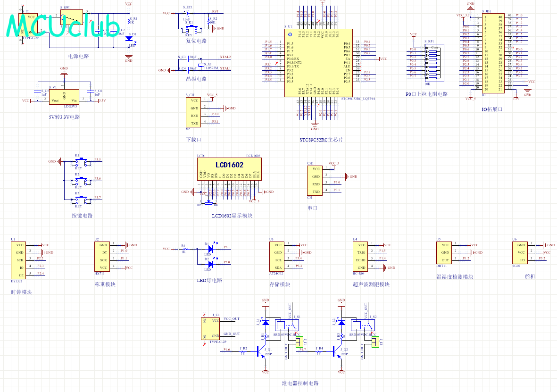Select the U2 HX711 weighing module
This screenshot has height=392, width=557.
(101, 257)
